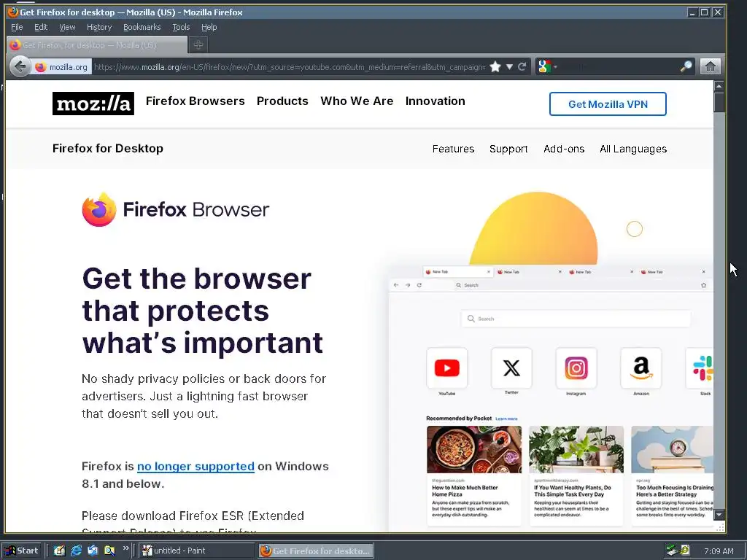Click the URL address field
The height and width of the screenshot is (560, 747).
289,67
